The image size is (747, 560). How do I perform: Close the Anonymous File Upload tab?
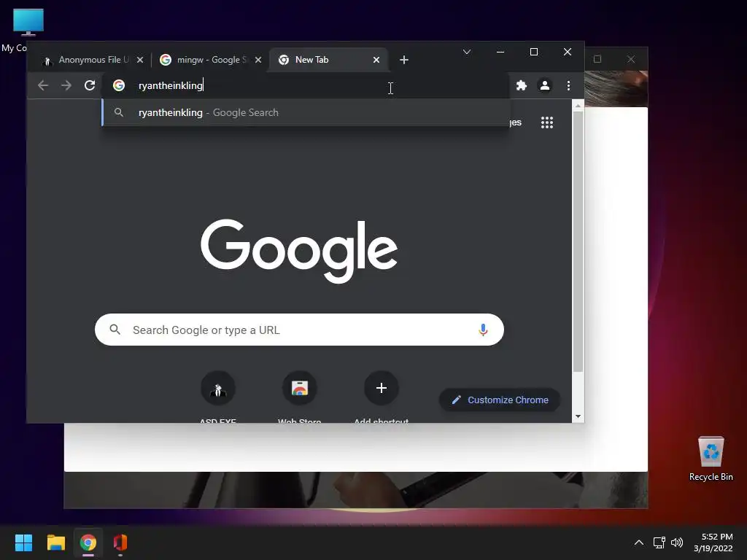pyautogui.click(x=140, y=60)
